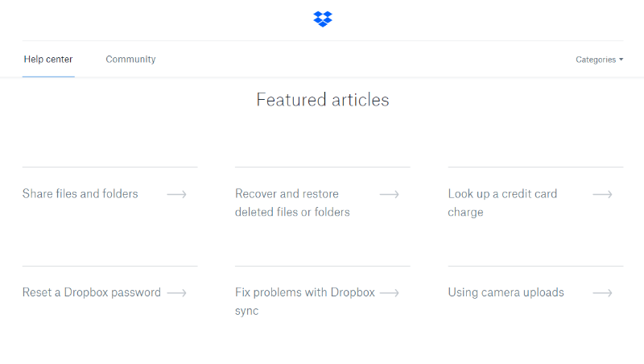Click the Dropbox logo icon
The width and height of the screenshot is (644, 364).
323,19
